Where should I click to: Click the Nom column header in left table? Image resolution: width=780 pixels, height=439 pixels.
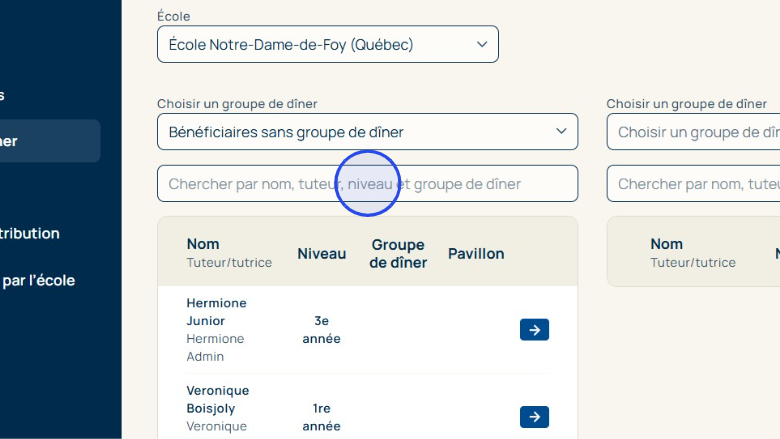pyautogui.click(x=203, y=244)
